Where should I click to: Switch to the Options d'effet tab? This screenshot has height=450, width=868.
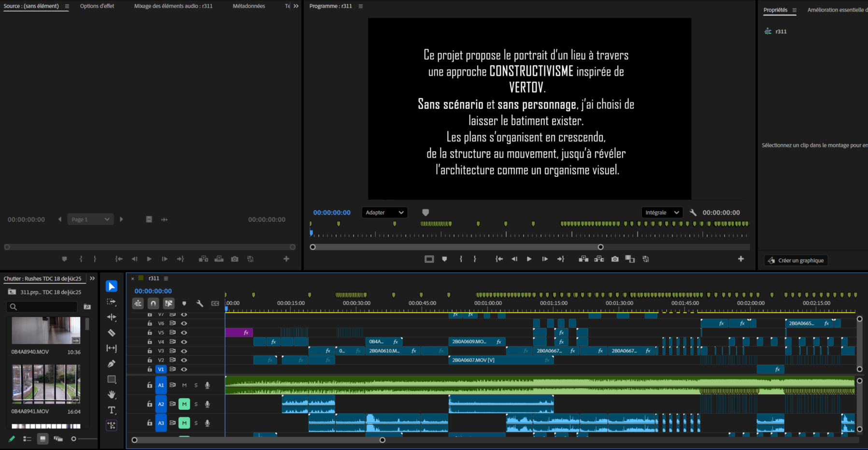pyautogui.click(x=97, y=6)
